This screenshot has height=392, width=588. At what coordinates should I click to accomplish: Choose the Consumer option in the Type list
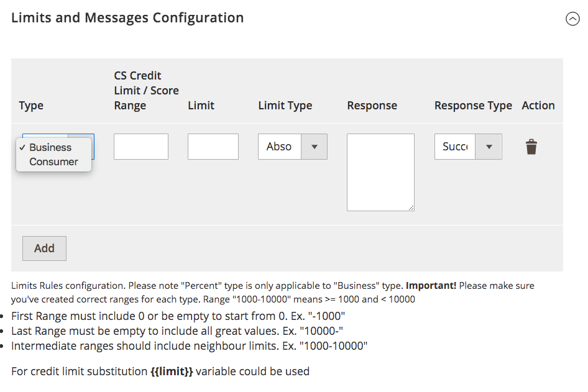coord(53,162)
